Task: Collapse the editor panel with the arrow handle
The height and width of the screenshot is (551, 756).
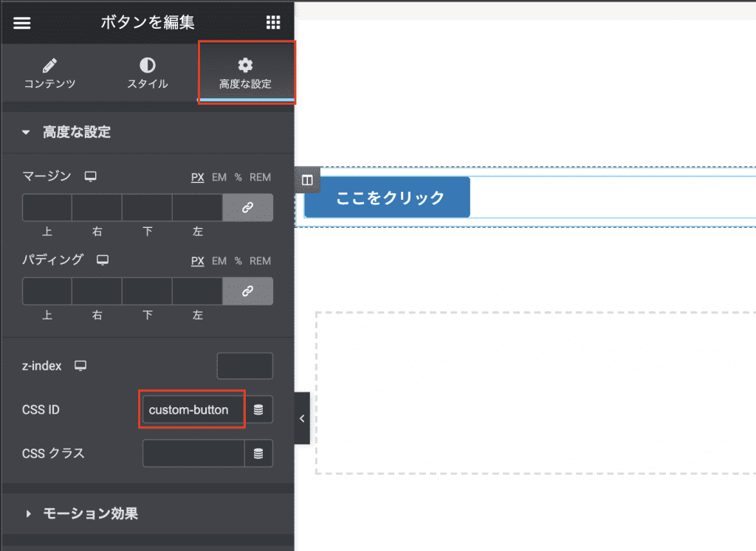Action: (x=302, y=418)
